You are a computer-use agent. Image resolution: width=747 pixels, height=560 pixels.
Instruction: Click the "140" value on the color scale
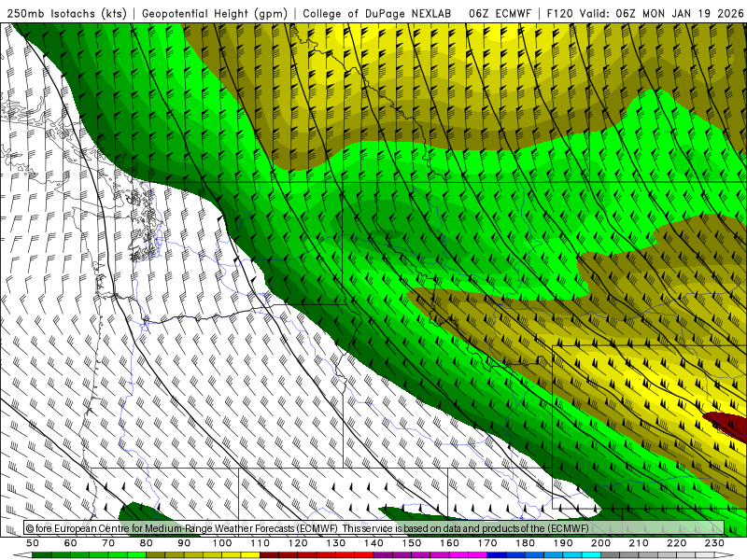coord(373,543)
